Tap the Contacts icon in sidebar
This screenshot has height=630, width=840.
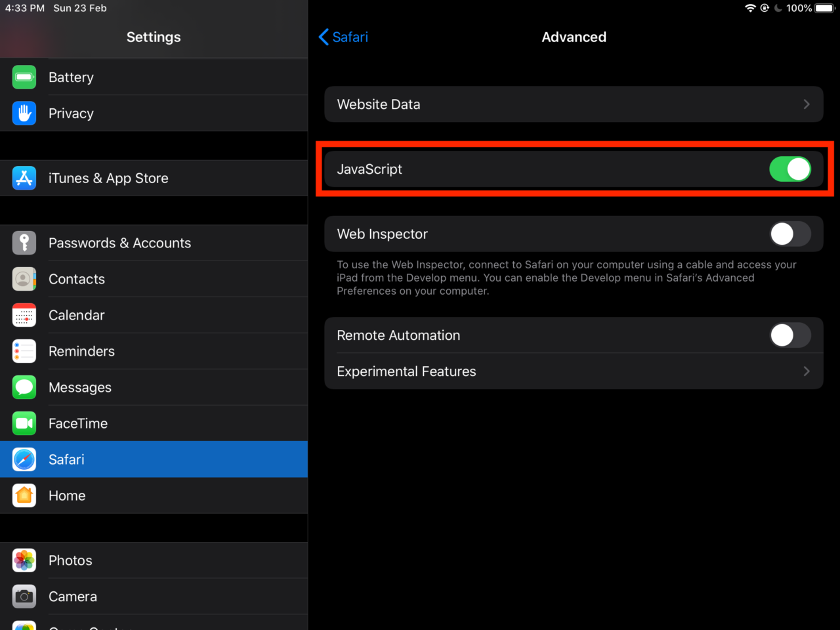click(24, 280)
